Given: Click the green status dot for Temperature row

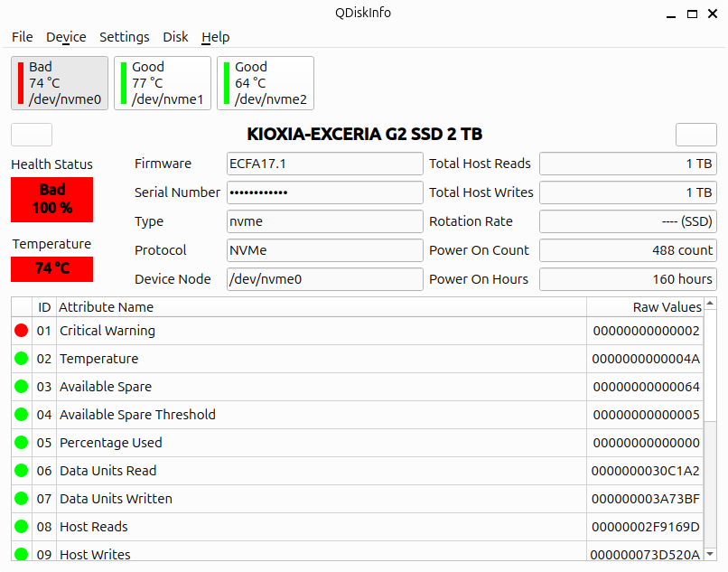Looking at the screenshot, I should 22,358.
